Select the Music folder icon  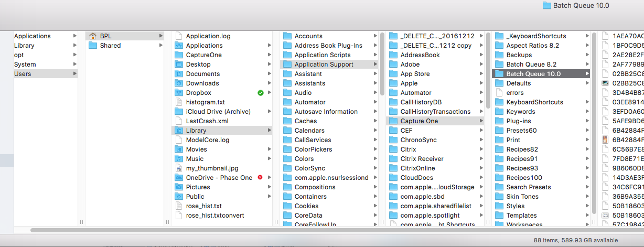click(x=178, y=159)
